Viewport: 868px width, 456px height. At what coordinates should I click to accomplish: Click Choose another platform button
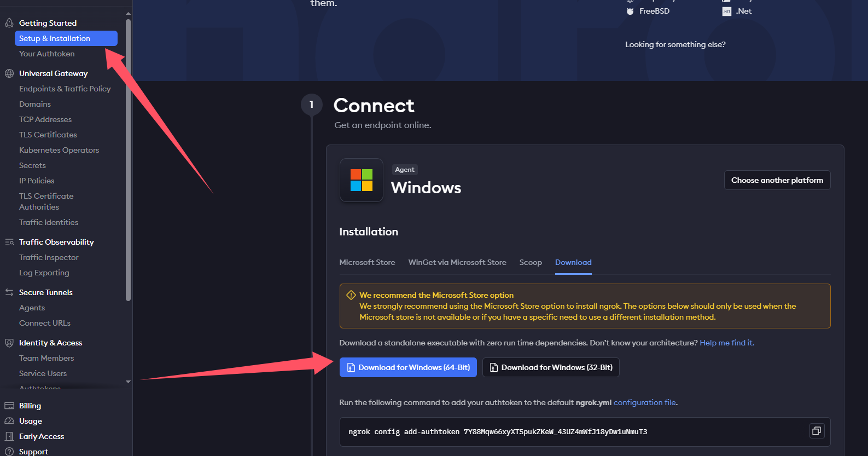777,180
